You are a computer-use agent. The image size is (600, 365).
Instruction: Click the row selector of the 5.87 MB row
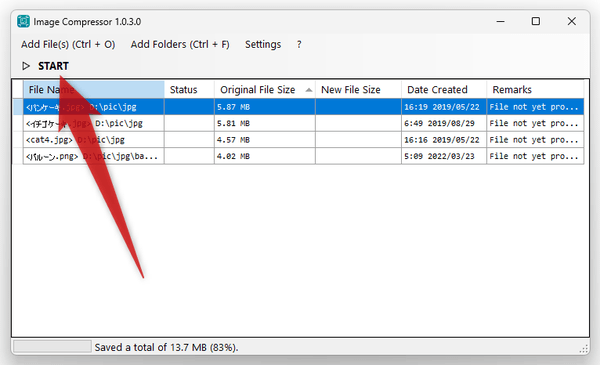[18, 107]
